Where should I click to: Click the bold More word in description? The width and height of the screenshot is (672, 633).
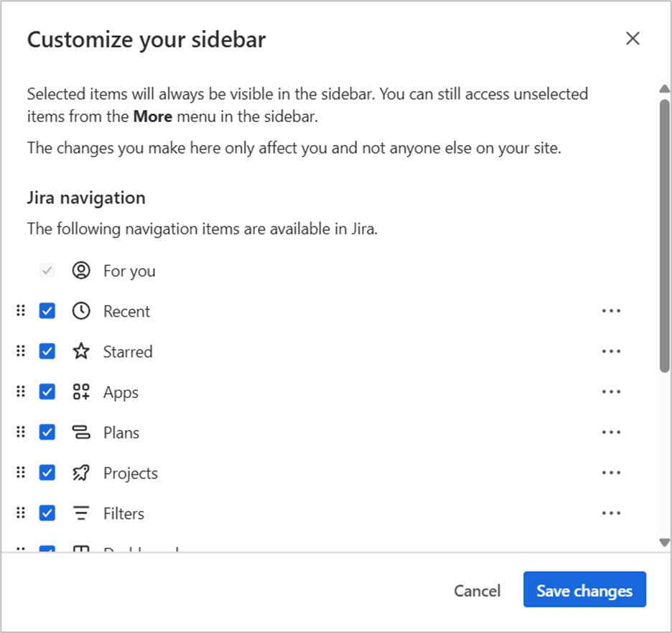153,116
